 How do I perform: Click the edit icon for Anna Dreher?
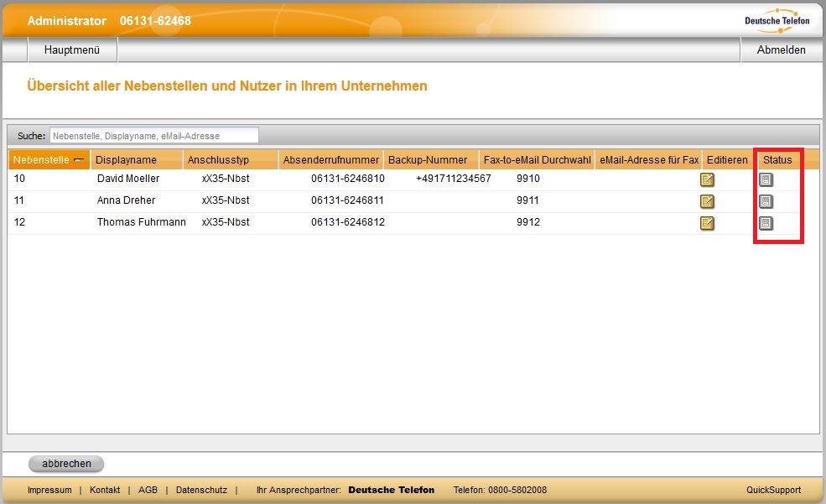click(707, 201)
